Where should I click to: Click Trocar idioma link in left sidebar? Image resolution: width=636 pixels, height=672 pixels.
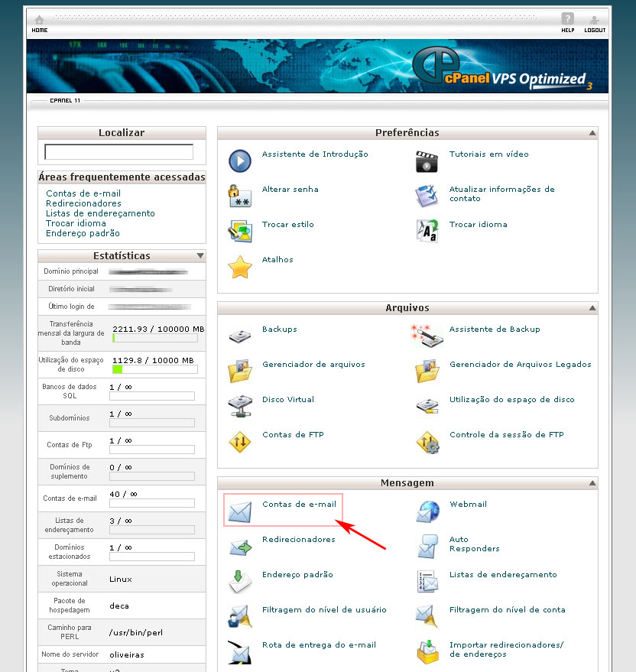click(76, 223)
